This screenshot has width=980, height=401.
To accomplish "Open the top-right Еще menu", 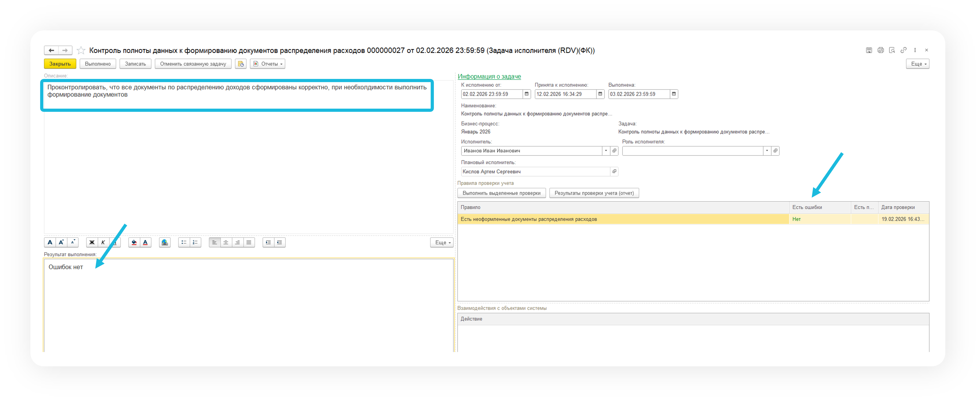I will point(918,64).
